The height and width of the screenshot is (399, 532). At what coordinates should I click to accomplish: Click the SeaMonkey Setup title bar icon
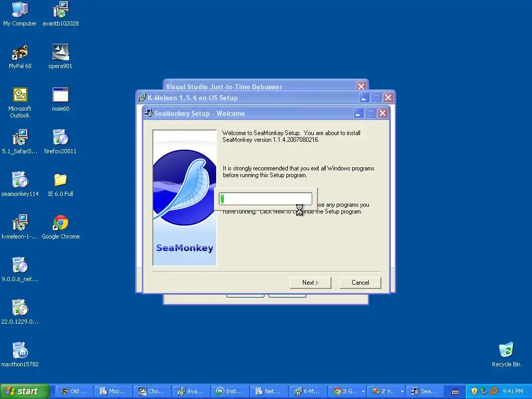[149, 113]
